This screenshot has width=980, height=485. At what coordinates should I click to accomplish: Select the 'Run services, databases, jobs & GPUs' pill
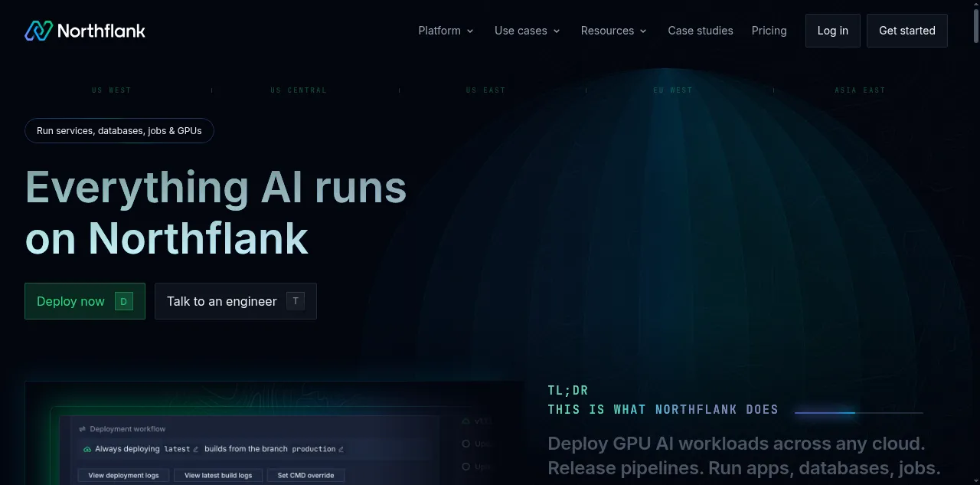(119, 130)
